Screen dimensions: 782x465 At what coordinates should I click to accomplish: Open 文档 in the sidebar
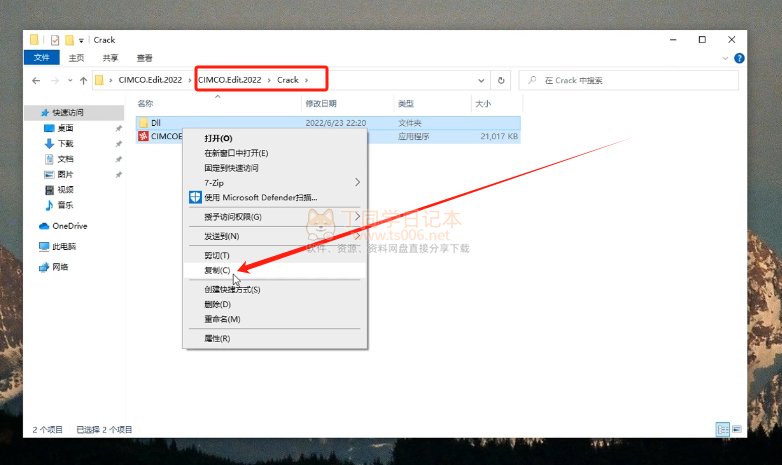[x=65, y=159]
